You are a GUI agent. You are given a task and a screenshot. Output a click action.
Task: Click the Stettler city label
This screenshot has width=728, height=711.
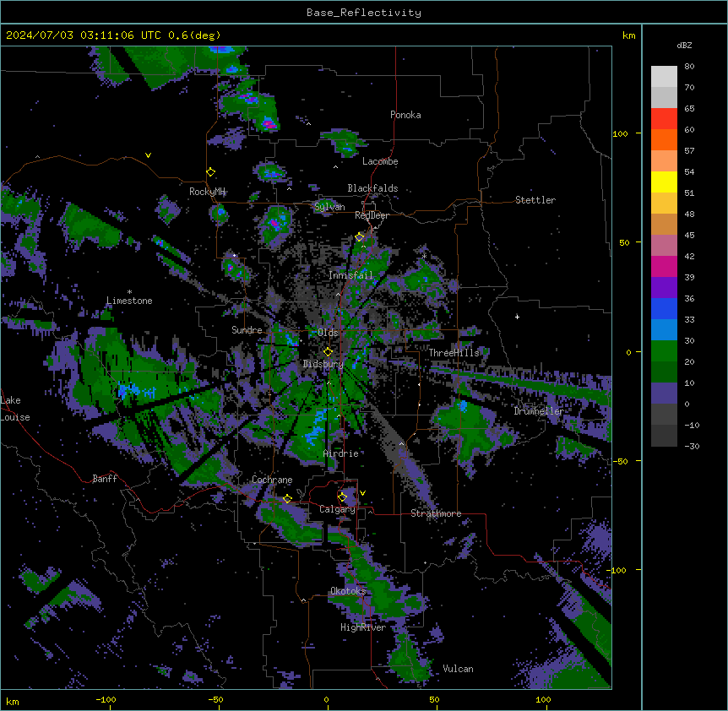coord(535,200)
